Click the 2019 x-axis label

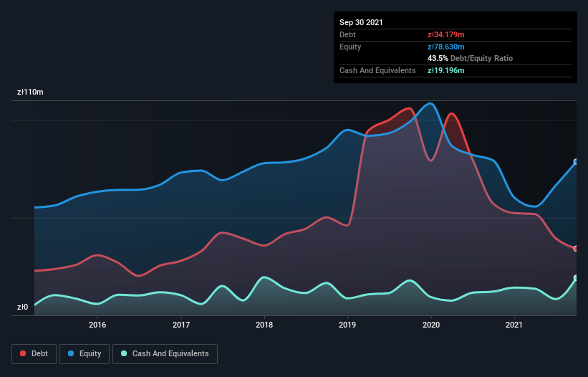[347, 325]
